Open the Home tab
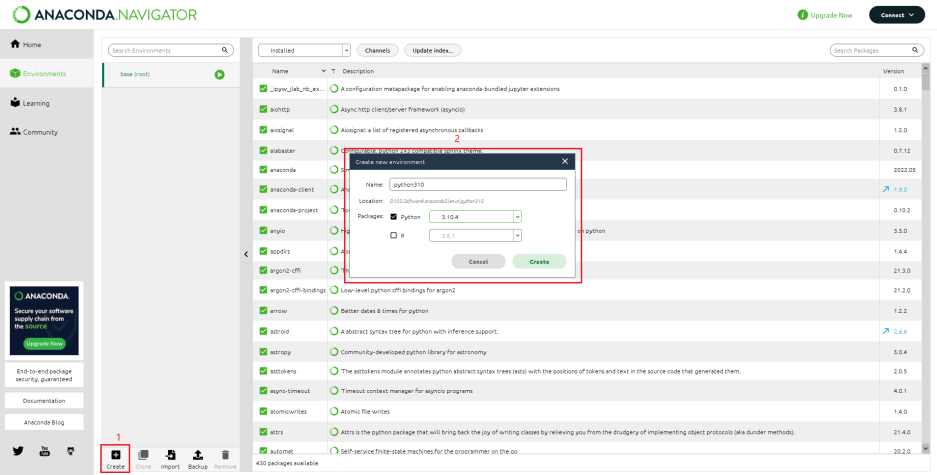Screen dimensions: 937x475 pos(47,45)
